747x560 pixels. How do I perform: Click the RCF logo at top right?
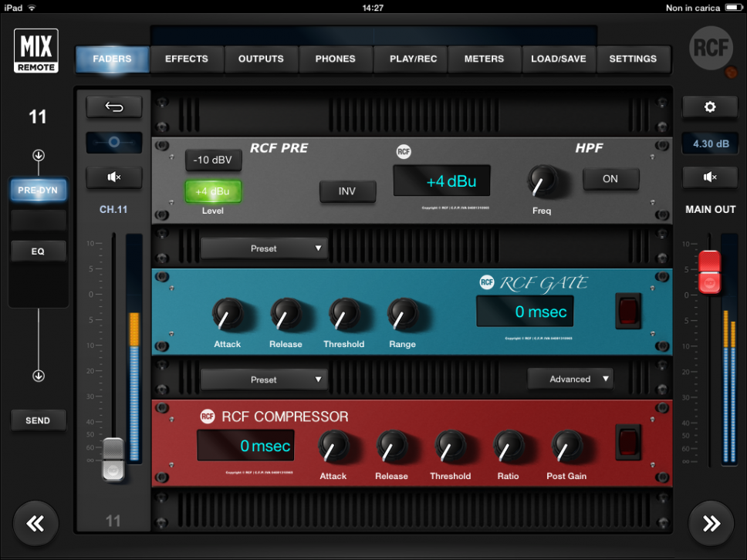pos(710,48)
